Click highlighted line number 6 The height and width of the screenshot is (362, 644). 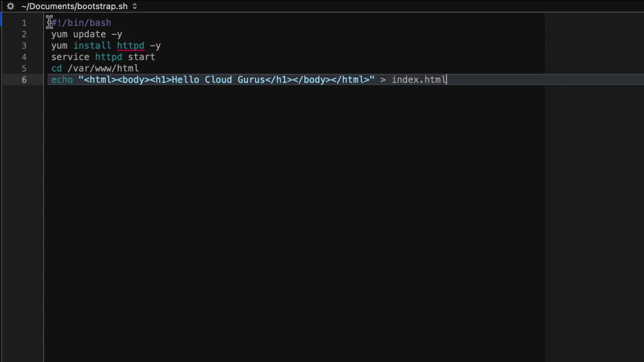(x=24, y=80)
